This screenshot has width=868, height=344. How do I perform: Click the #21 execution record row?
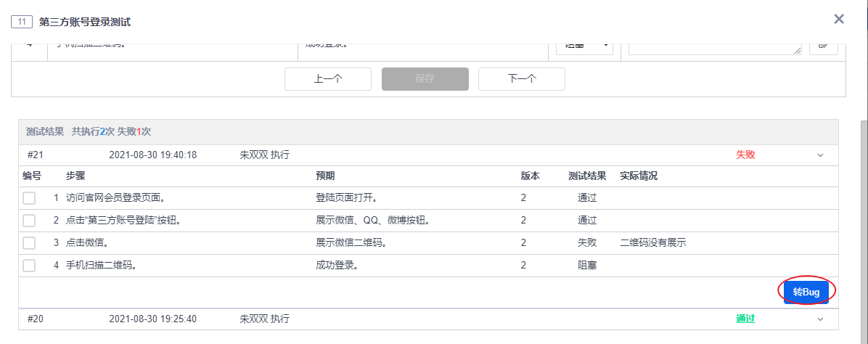click(363, 155)
